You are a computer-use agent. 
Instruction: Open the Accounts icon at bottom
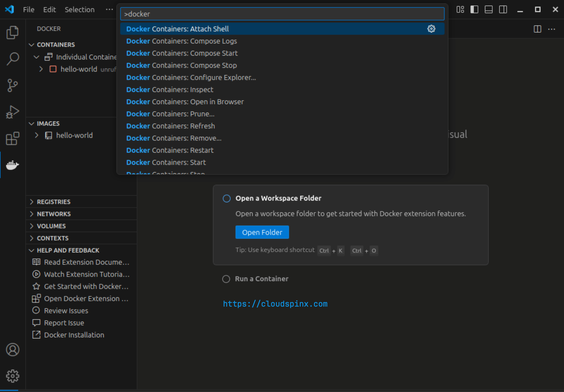coord(12,350)
